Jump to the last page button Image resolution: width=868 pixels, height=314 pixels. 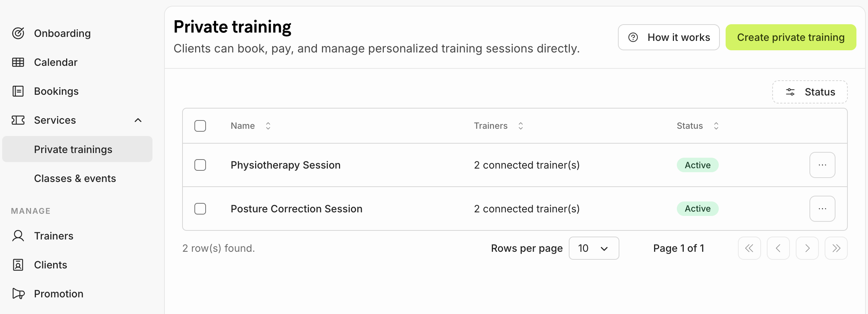click(x=836, y=248)
